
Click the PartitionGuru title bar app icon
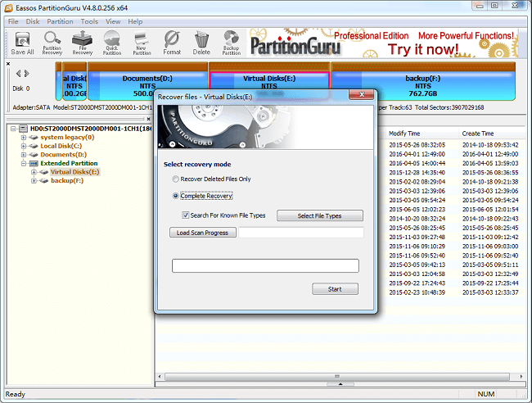coord(9,8)
